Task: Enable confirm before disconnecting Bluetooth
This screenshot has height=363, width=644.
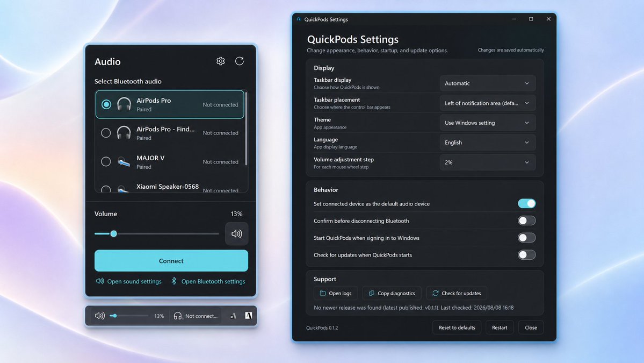Action: point(526,221)
